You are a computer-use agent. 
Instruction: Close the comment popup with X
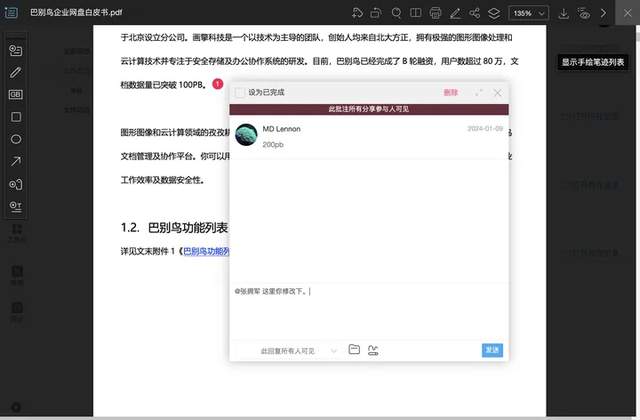pyautogui.click(x=497, y=93)
